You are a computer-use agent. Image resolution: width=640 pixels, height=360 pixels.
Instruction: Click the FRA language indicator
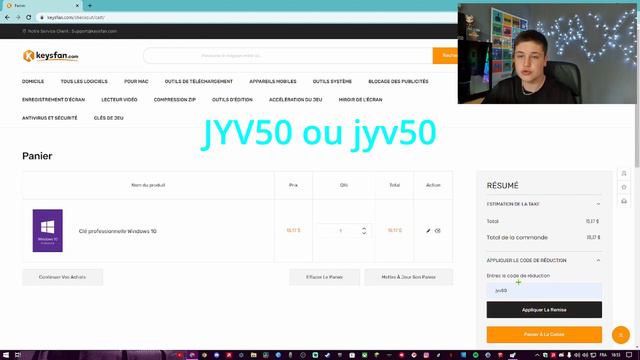click(x=603, y=355)
